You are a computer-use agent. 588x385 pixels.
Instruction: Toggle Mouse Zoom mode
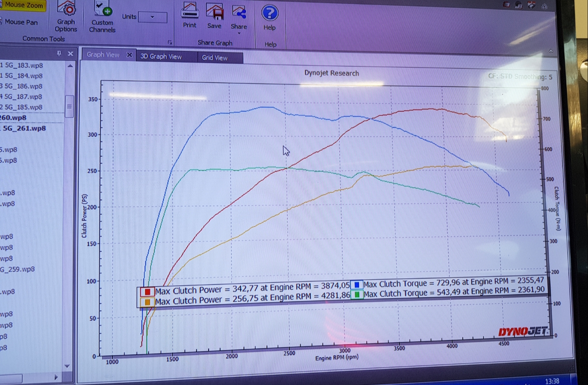click(x=23, y=5)
